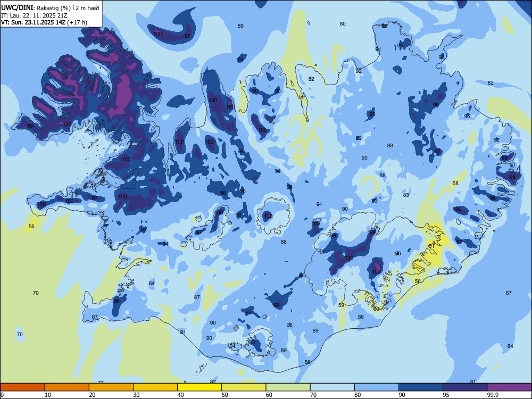Screen dimensions: 532x399
Task: Click the 70–80 light blue legend swatch
Action: [332, 387]
